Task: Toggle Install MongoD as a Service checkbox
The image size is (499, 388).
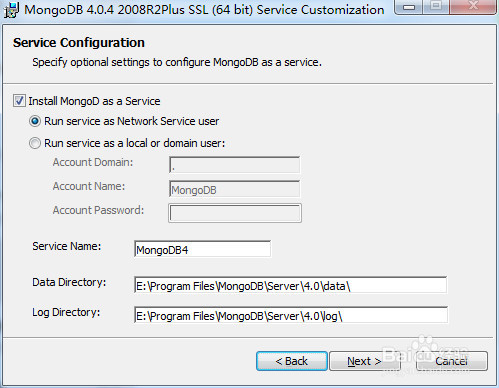Action: coord(19,101)
